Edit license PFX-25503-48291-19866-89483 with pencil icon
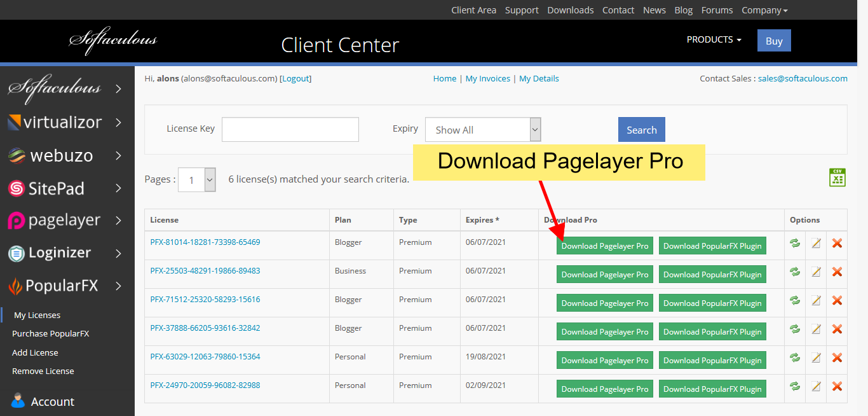 [816, 272]
